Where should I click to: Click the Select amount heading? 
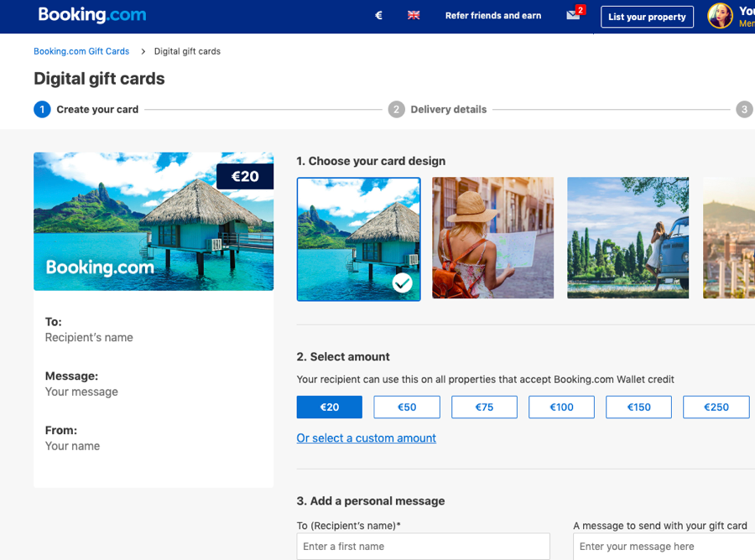tap(343, 357)
